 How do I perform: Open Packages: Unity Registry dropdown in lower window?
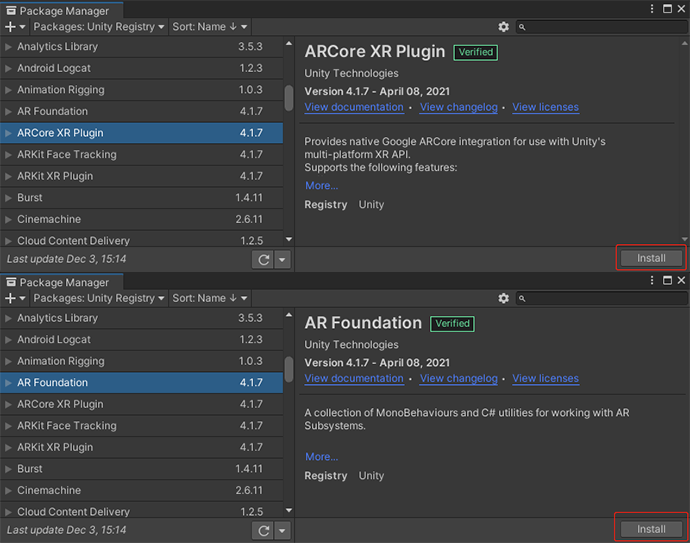point(99,298)
